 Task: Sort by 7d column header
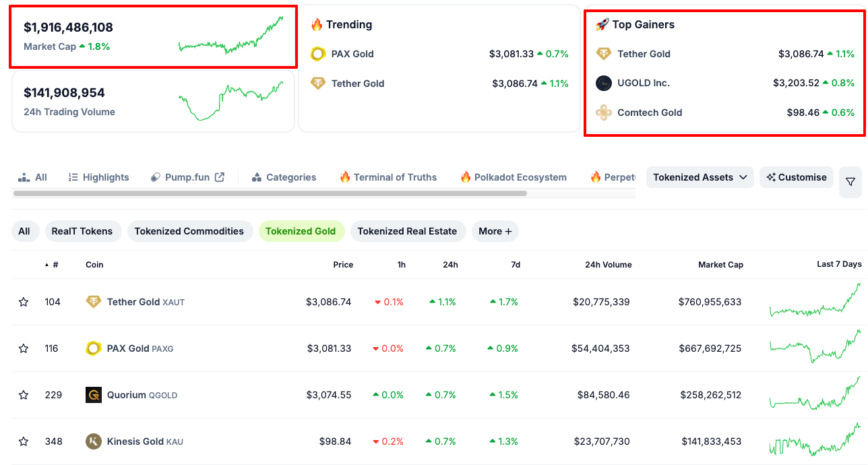(516, 265)
